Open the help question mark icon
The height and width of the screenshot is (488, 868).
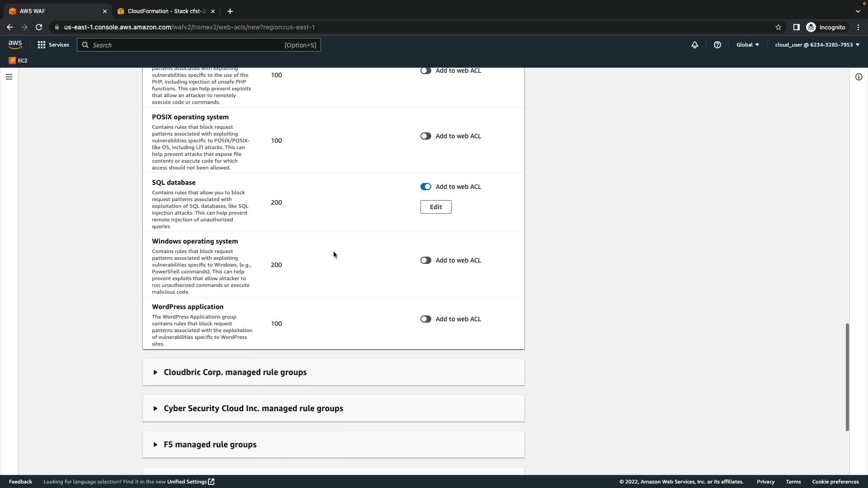tap(717, 45)
